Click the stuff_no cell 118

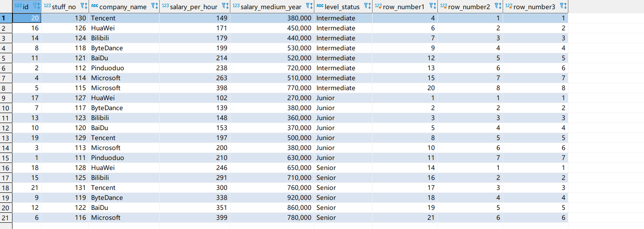tap(65, 48)
